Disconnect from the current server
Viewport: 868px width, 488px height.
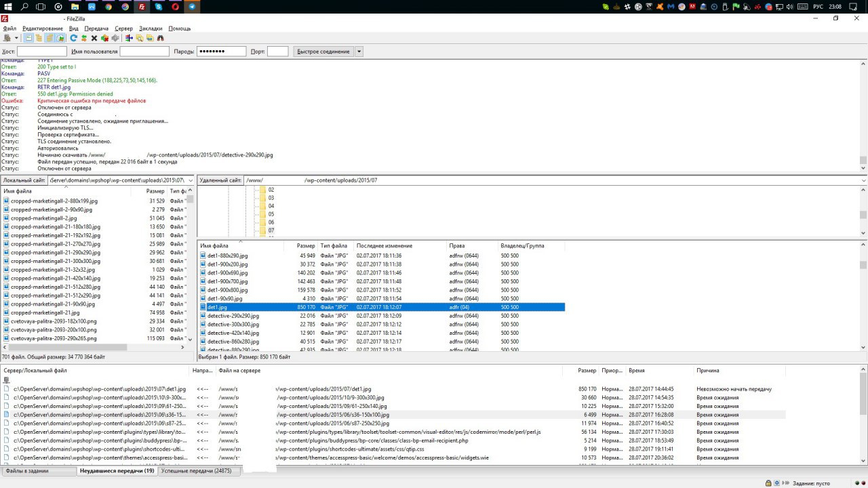[x=104, y=38]
